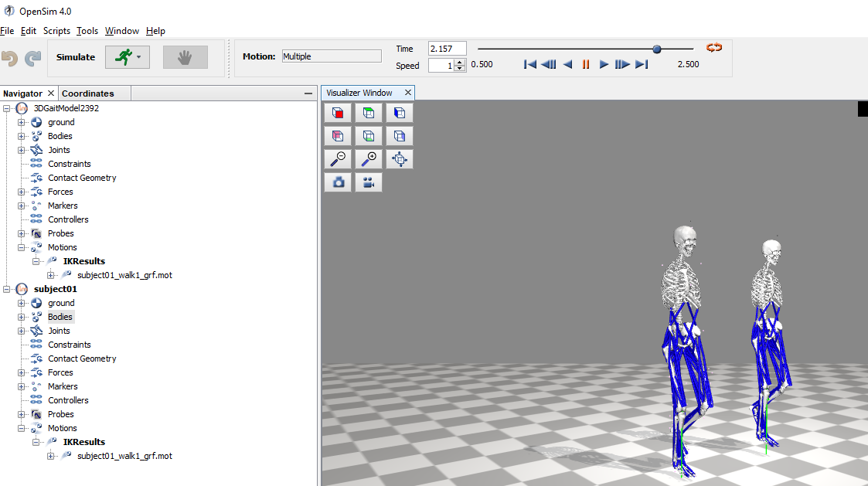Select the zoom-in magnifier tool
Image resolution: width=868 pixels, height=486 pixels.
368,158
